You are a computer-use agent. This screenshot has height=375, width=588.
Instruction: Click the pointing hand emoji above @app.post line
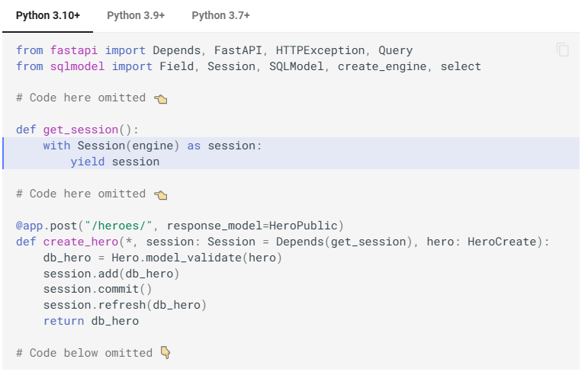160,194
